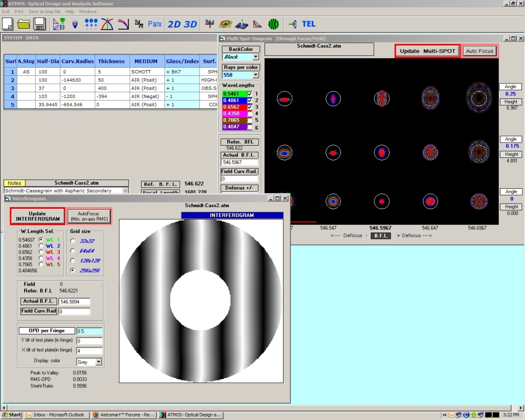Open the Save as bmp file menu

click(x=44, y=11)
